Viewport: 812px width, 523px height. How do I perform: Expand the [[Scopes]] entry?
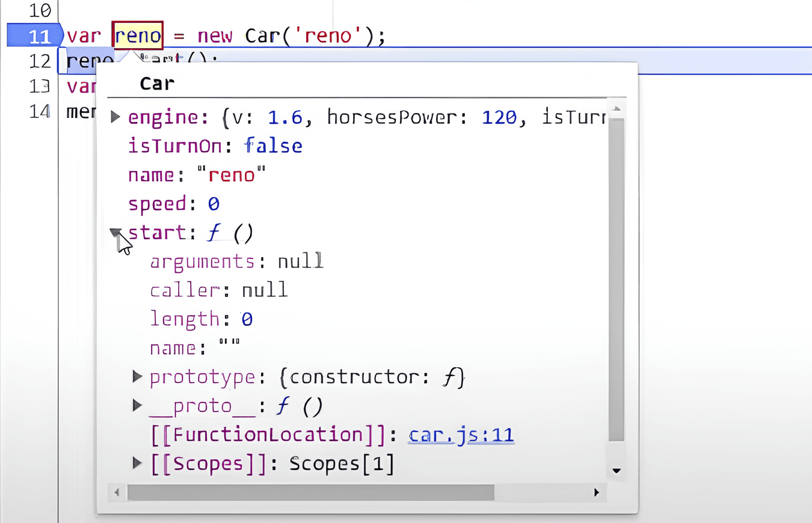137,463
